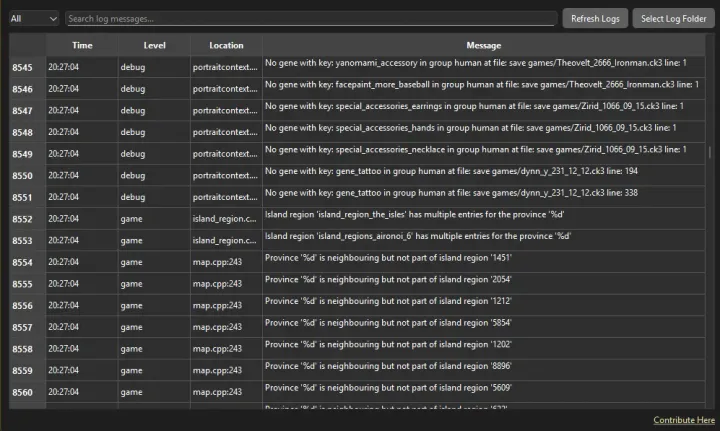Image resolution: width=720 pixels, height=431 pixels.
Task: Click the island_region.c... location in row 8553
Action: [225, 241]
